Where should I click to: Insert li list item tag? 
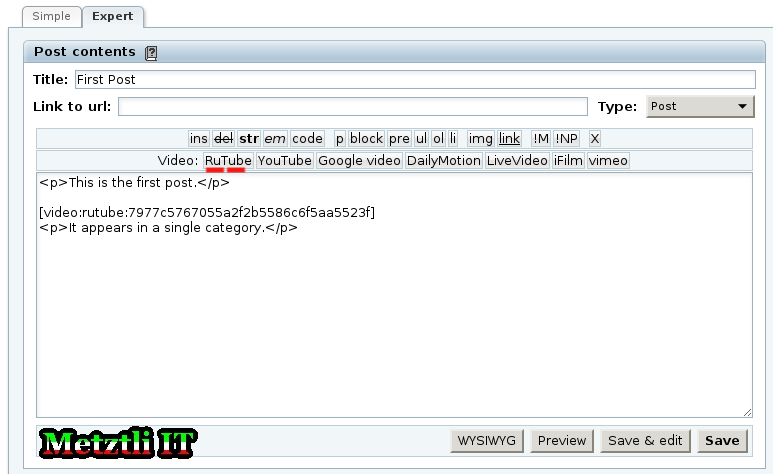click(x=453, y=138)
